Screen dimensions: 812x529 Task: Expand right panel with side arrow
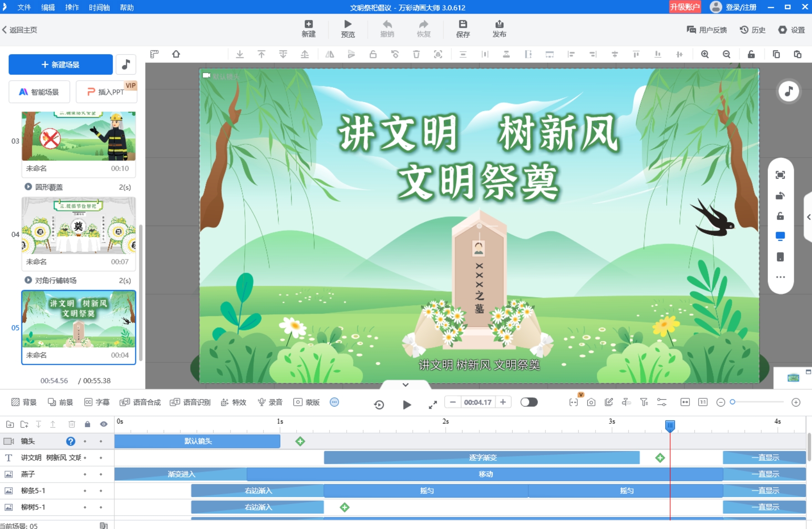tap(808, 217)
